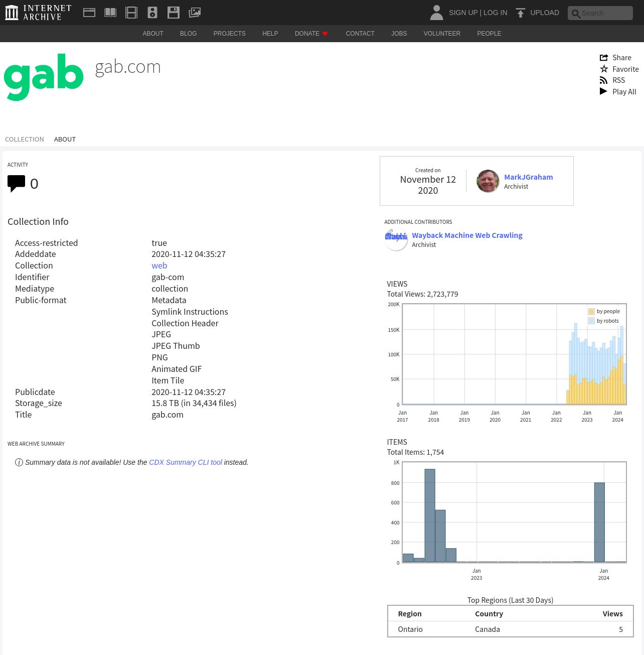Open the Web (Wayback) media icon

click(x=89, y=13)
